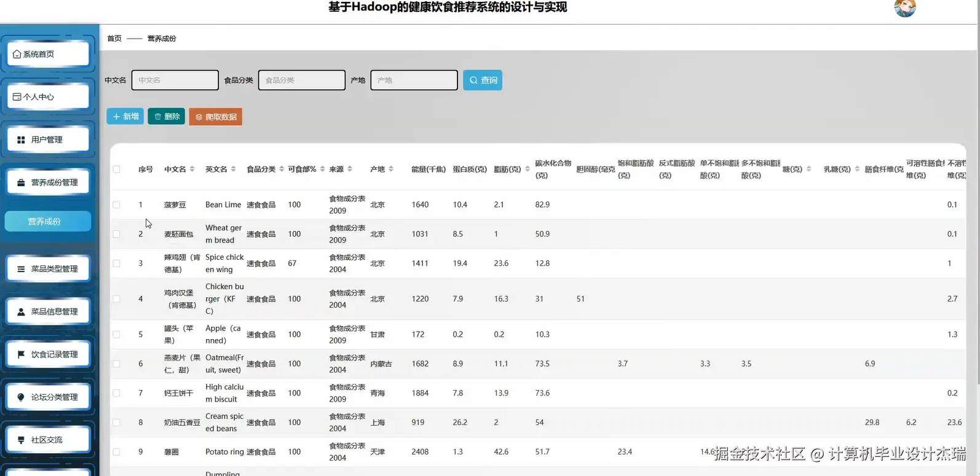The width and height of the screenshot is (980, 476).
Task: Check the row for 奶油五香豆
Action: pos(116,423)
